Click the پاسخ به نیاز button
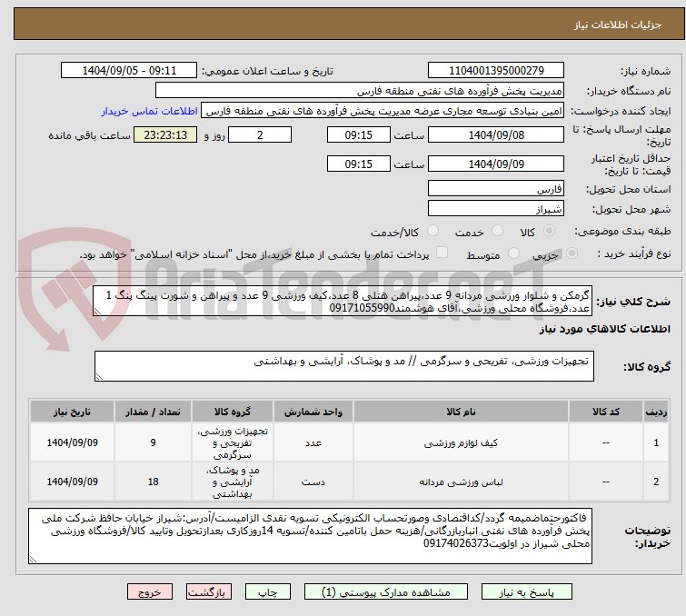This screenshot has width=686, height=616. 526,592
